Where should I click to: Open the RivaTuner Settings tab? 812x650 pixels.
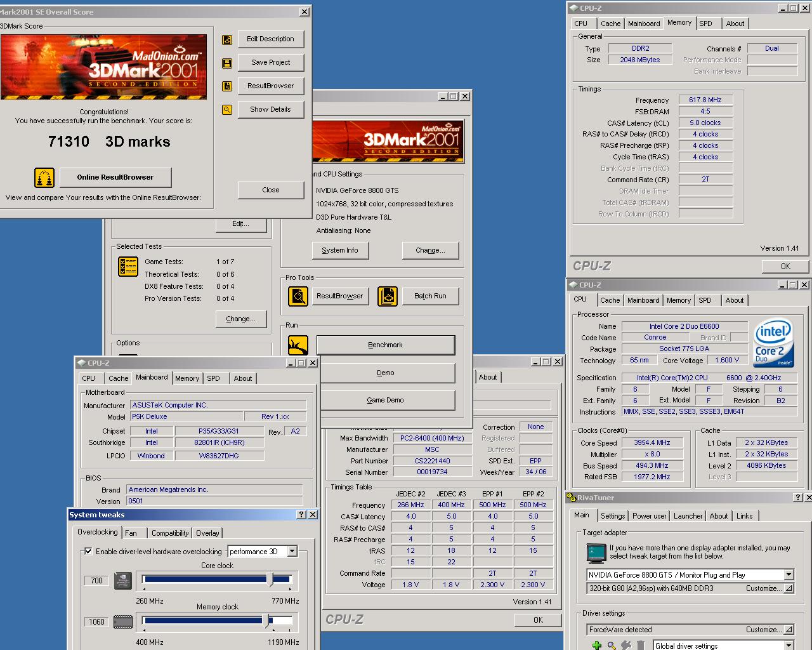click(613, 516)
